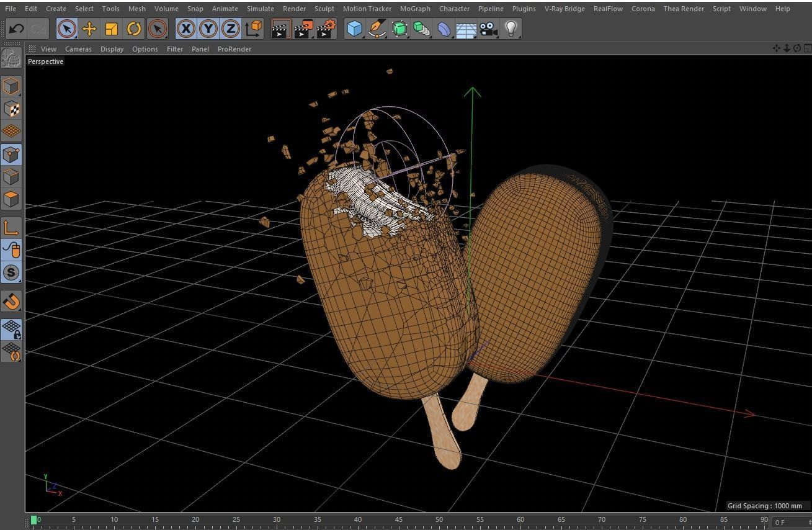The height and width of the screenshot is (530, 812).
Task: Toggle Z axis lock
Action: tap(230, 29)
